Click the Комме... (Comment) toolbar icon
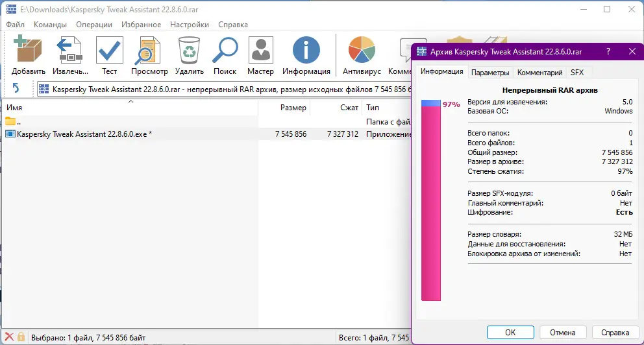 click(x=401, y=56)
